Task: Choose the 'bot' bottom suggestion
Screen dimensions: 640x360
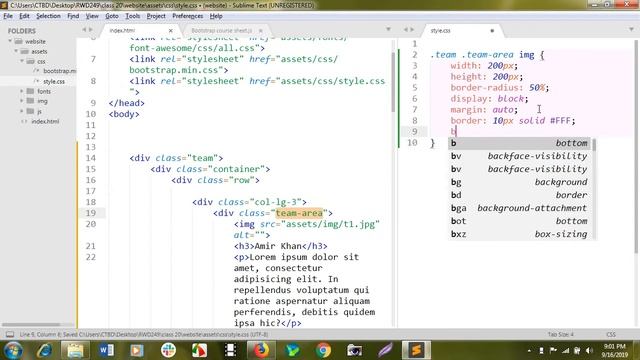Action: coord(519,221)
